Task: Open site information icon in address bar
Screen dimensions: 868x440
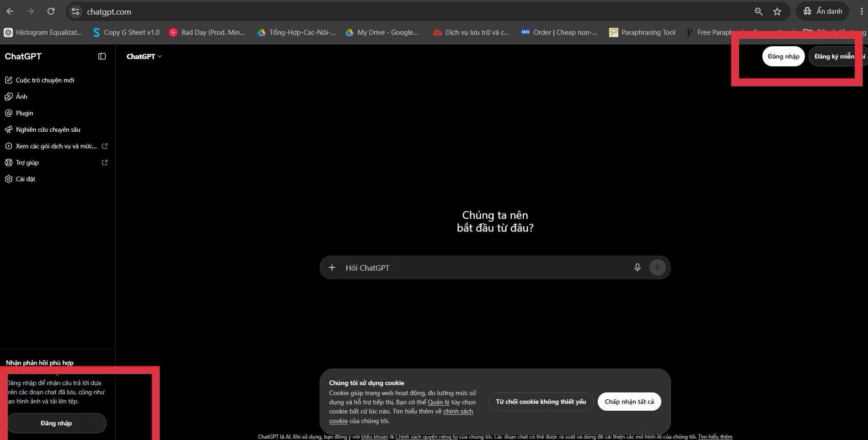Action: pyautogui.click(x=75, y=11)
